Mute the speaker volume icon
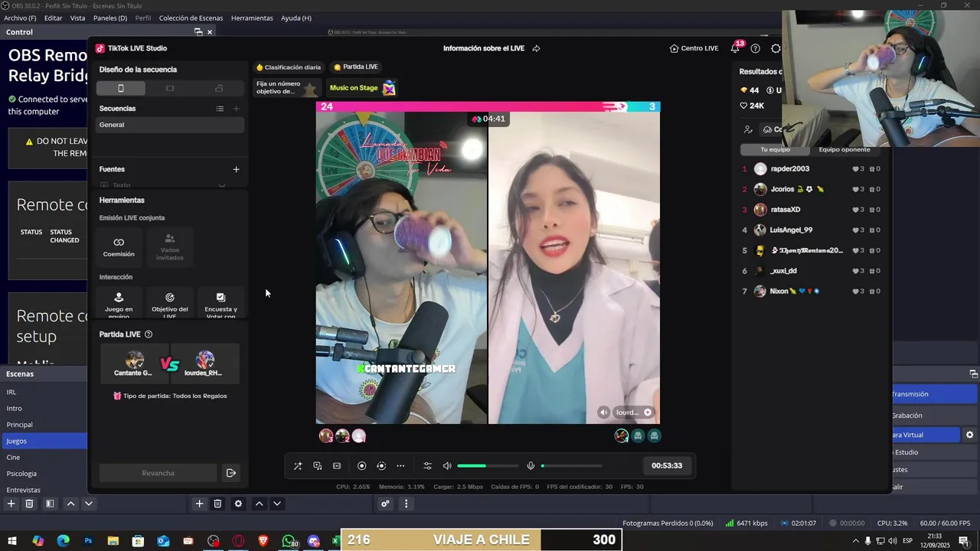980x551 pixels. [x=447, y=465]
